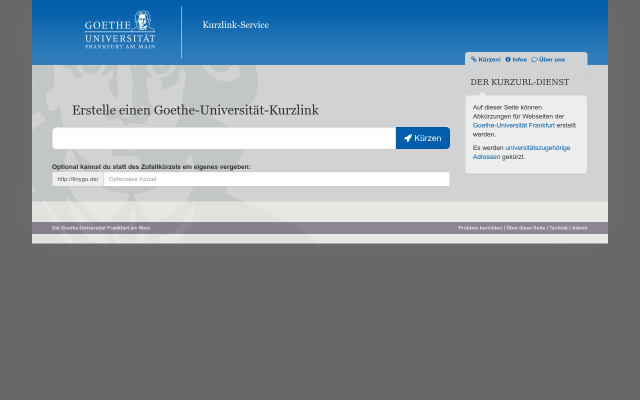
Task: Click the blue Kürzen button
Action: click(423, 138)
